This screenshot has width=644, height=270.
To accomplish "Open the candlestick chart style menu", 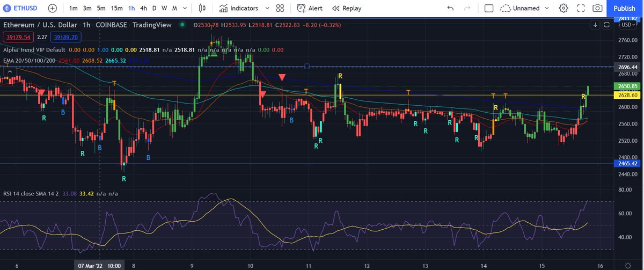I will pos(202,8).
